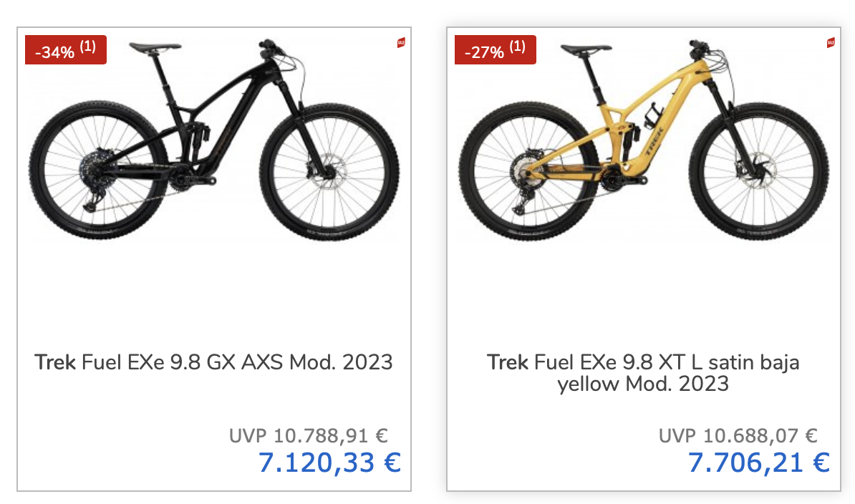Click the 7.706,21 € sale price
The image size is (855, 504).
[758, 462]
